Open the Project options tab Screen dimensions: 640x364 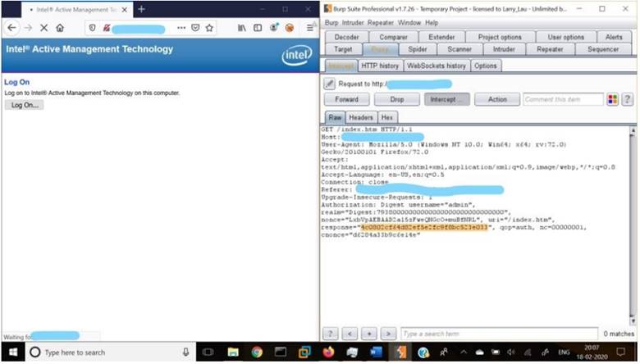click(500, 37)
